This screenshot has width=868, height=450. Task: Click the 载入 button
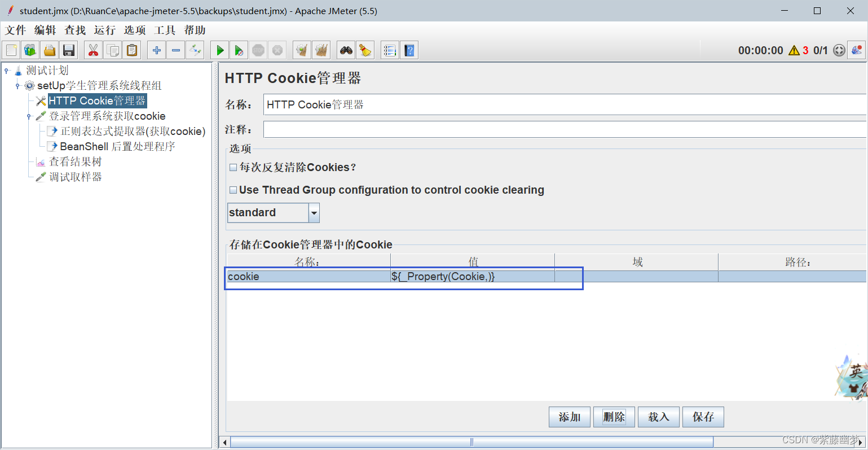pos(659,417)
